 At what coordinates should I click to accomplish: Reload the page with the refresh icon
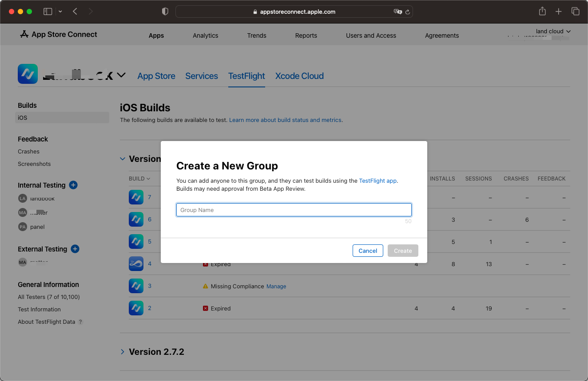[408, 12]
